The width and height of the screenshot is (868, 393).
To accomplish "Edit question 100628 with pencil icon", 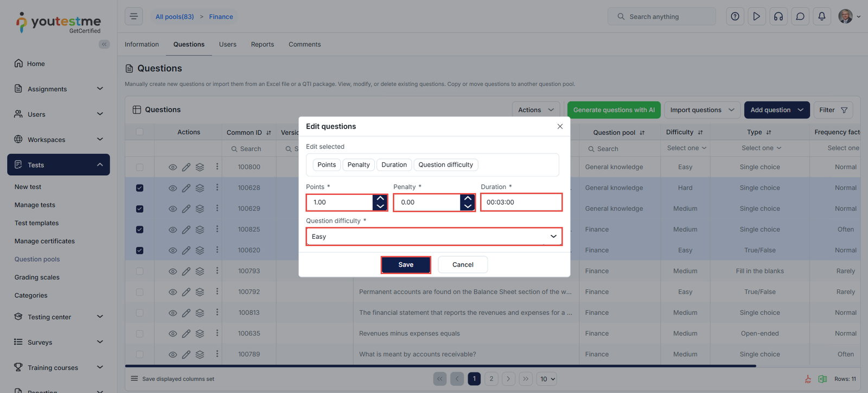I will pyautogui.click(x=186, y=188).
